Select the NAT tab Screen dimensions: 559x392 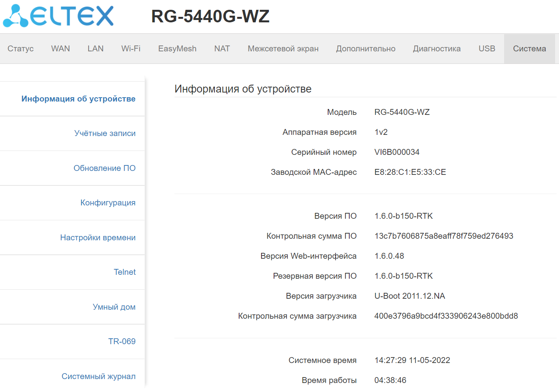click(222, 49)
